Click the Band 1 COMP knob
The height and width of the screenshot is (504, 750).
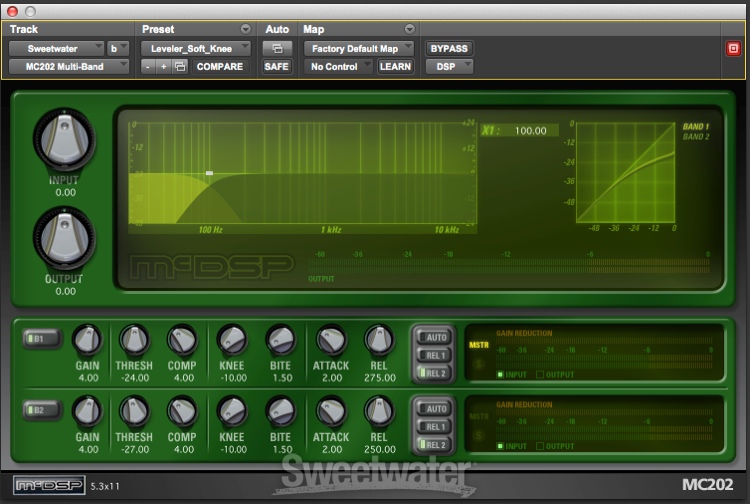182,340
